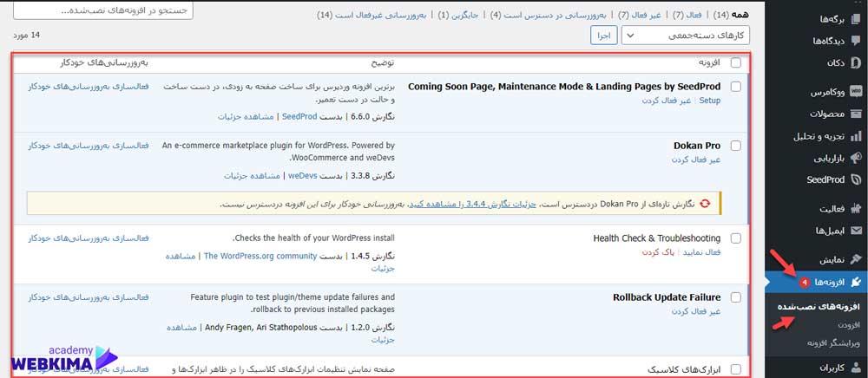868x378 pixels.
Task: Enable auto-updates for Rollback Update Failure
Action: coord(88,297)
